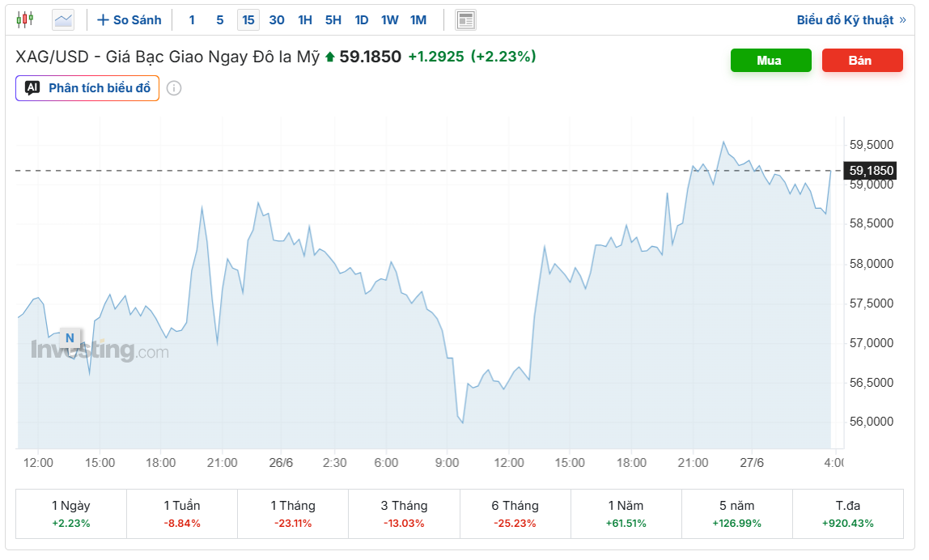Select the 1H interval
Viewport: 929px width, 560px height.
pyautogui.click(x=305, y=20)
